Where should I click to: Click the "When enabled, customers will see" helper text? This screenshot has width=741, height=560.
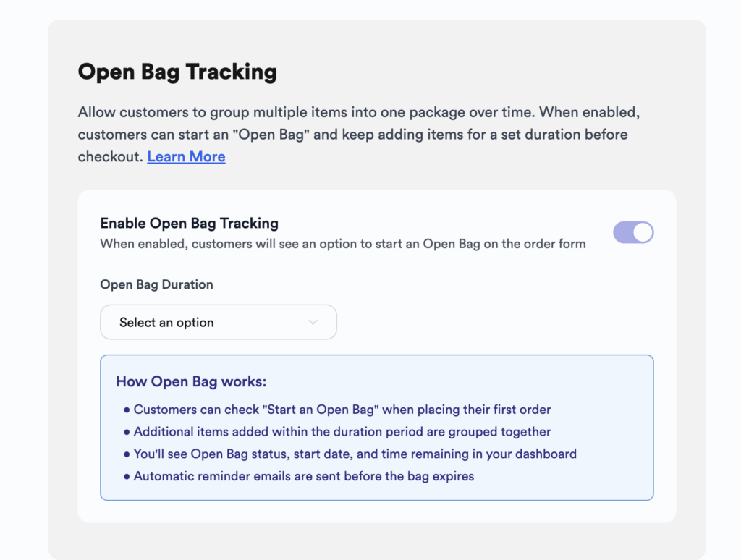tap(342, 244)
